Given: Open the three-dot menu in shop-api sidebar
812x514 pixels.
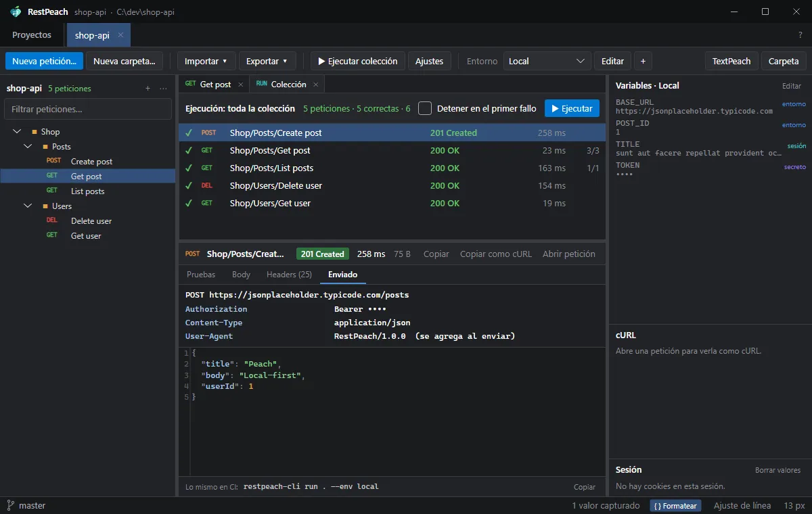Looking at the screenshot, I should [x=163, y=89].
